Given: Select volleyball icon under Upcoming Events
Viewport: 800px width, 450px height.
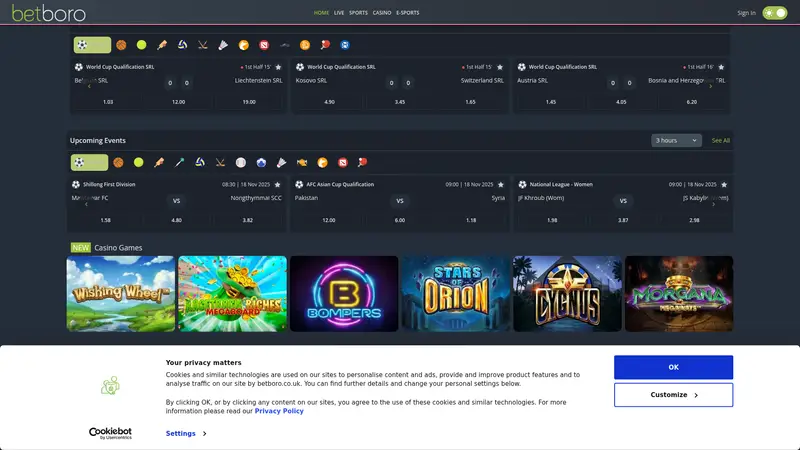Looking at the screenshot, I should (x=200, y=162).
